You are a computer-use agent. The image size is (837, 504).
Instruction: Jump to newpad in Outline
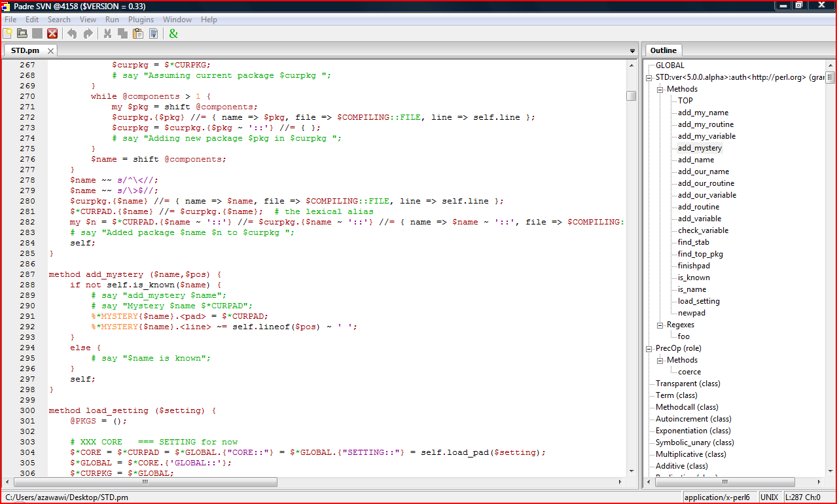692,313
